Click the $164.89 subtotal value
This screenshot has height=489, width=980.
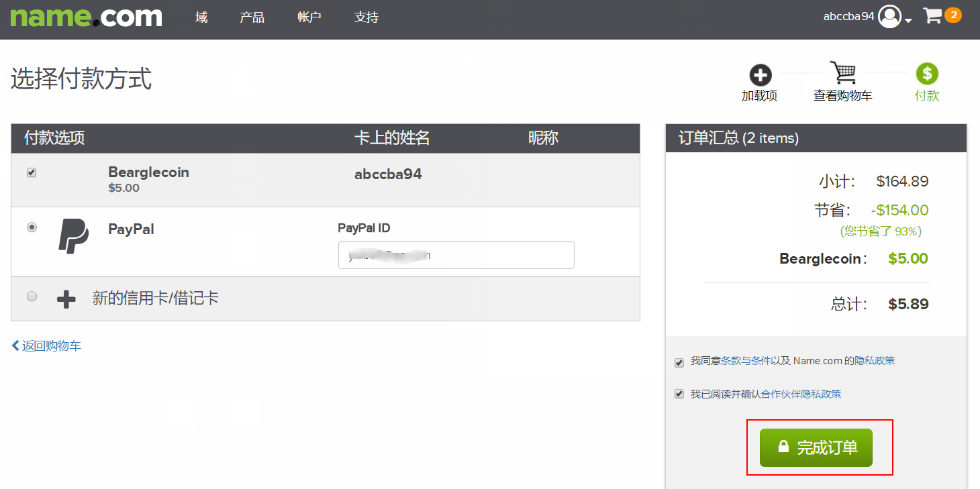click(903, 181)
